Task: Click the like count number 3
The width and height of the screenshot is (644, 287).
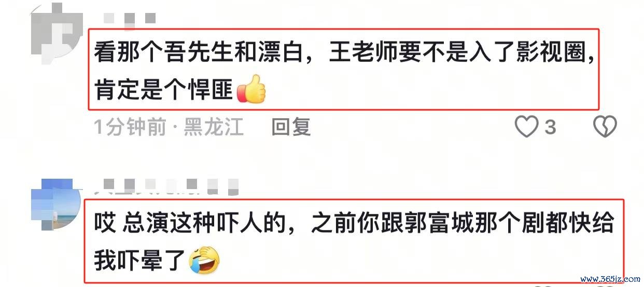Action: 551,127
